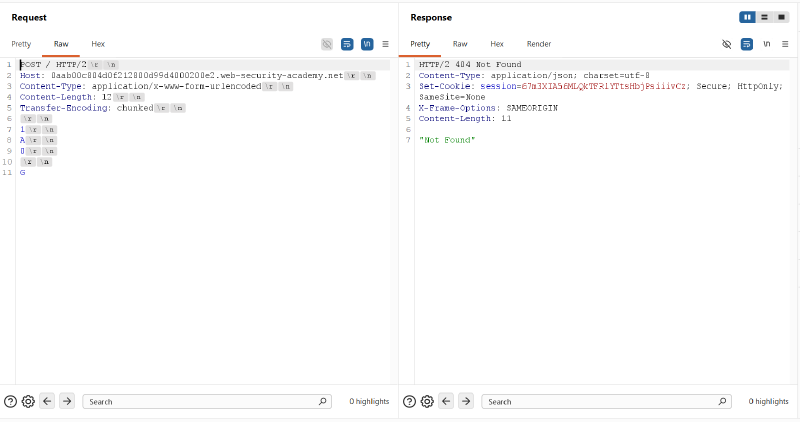The image size is (800, 422).
Task: Select combined tabbed layout icon
Action: (x=781, y=17)
